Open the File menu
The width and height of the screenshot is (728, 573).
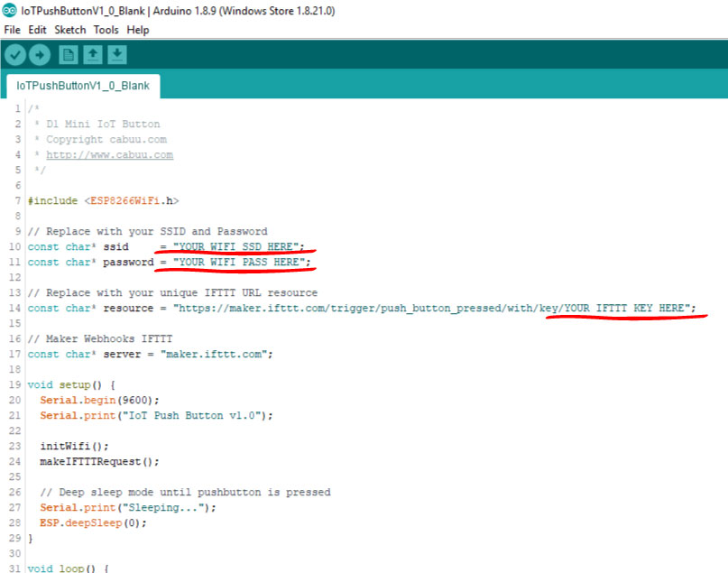pos(12,30)
